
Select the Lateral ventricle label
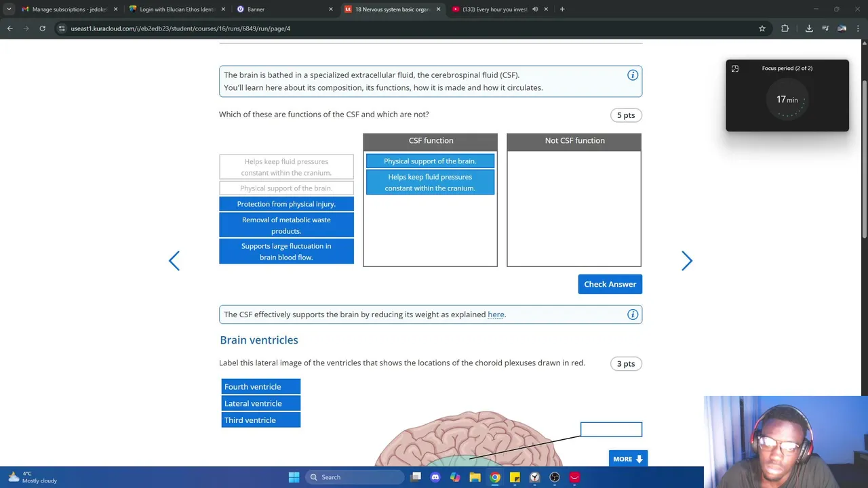pos(261,403)
